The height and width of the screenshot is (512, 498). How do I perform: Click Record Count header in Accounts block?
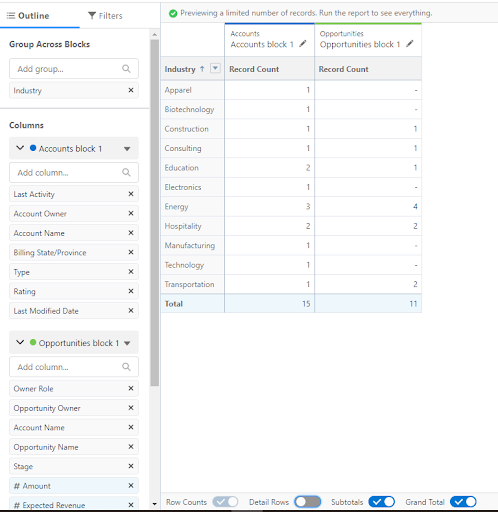pyautogui.click(x=254, y=69)
